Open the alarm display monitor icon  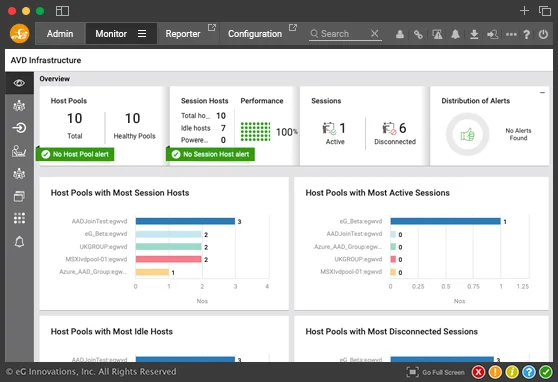437,34
